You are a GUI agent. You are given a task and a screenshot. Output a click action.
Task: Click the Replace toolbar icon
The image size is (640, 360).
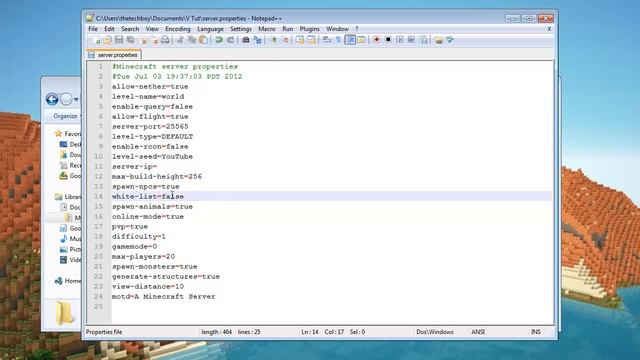click(x=258, y=40)
